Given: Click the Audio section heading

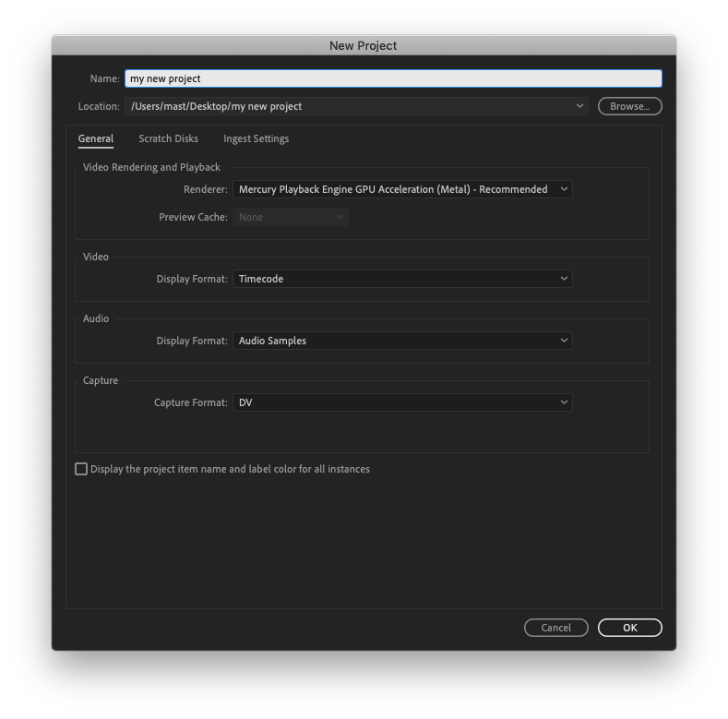Looking at the screenshot, I should click(x=96, y=318).
